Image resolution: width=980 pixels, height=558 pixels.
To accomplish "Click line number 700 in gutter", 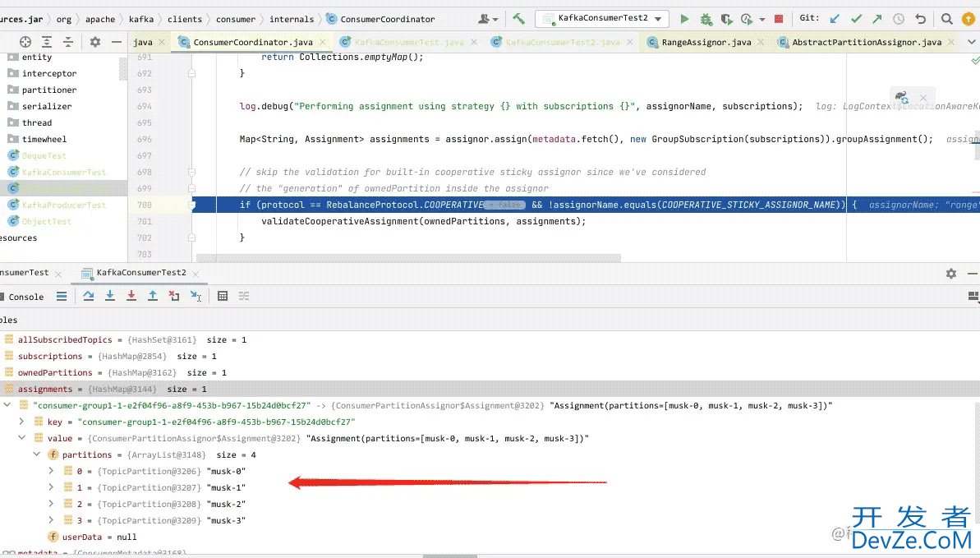I will pyautogui.click(x=145, y=205).
